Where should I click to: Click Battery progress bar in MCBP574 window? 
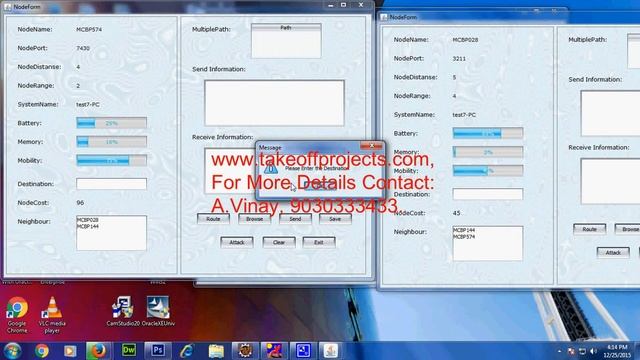(111, 123)
